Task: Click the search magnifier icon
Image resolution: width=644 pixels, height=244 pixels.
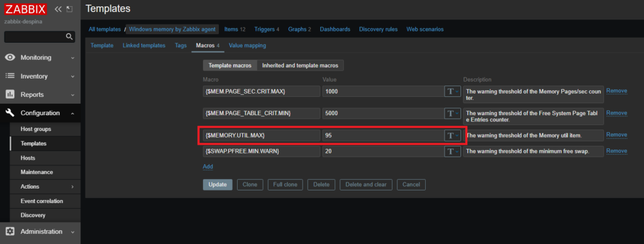Action: point(69,37)
